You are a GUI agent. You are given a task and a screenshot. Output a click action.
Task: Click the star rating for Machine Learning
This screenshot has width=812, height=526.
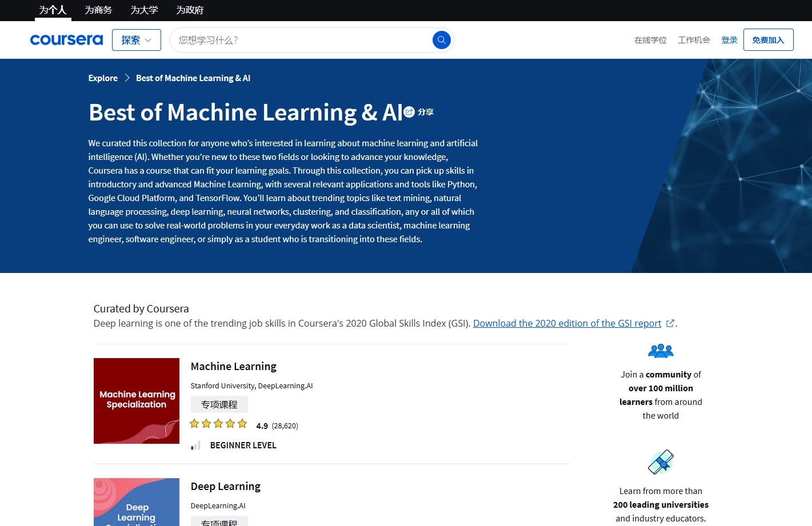pos(218,424)
